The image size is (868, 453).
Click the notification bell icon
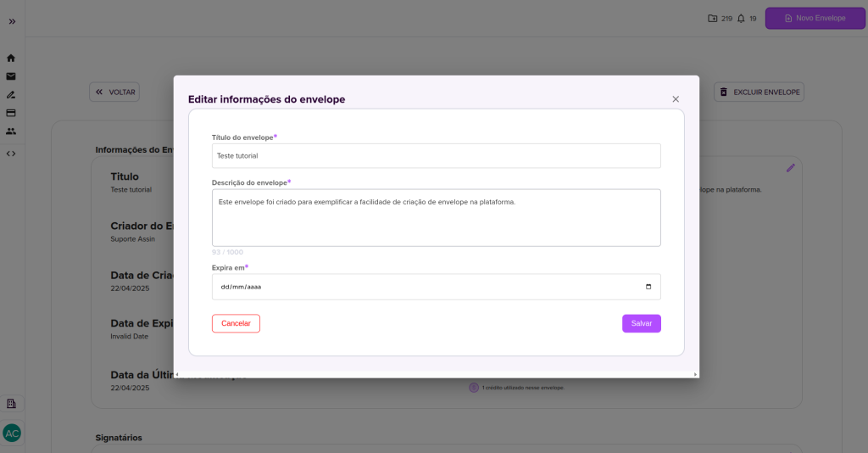741,18
